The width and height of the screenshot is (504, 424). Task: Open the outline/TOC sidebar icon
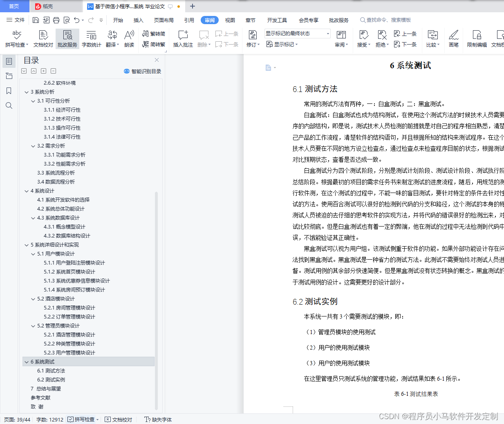point(9,61)
